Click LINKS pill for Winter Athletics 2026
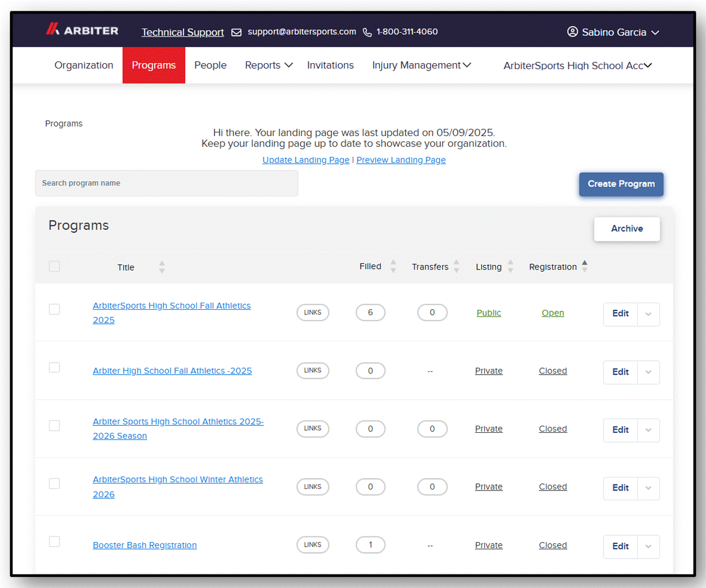 [x=313, y=487]
